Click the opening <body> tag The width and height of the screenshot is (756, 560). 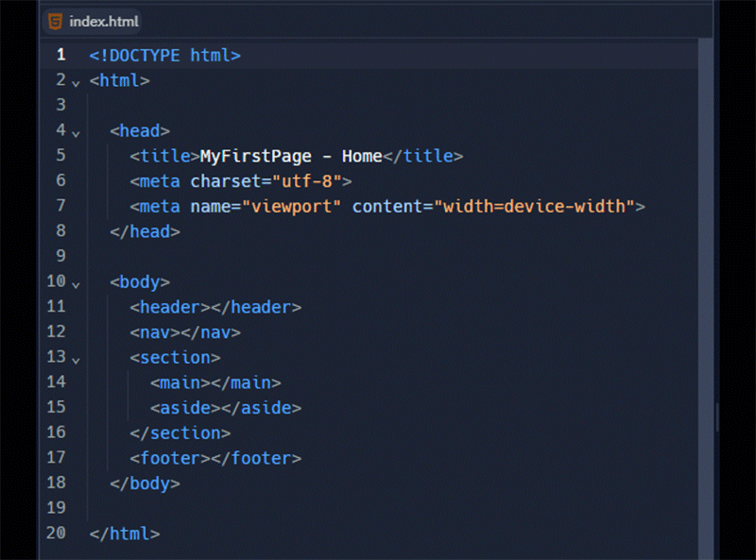[140, 282]
